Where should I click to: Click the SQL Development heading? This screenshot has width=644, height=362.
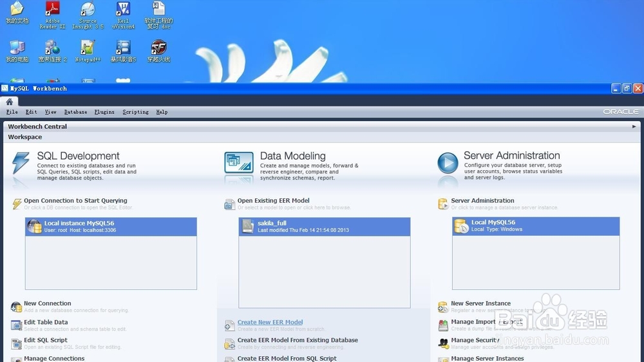(78, 156)
